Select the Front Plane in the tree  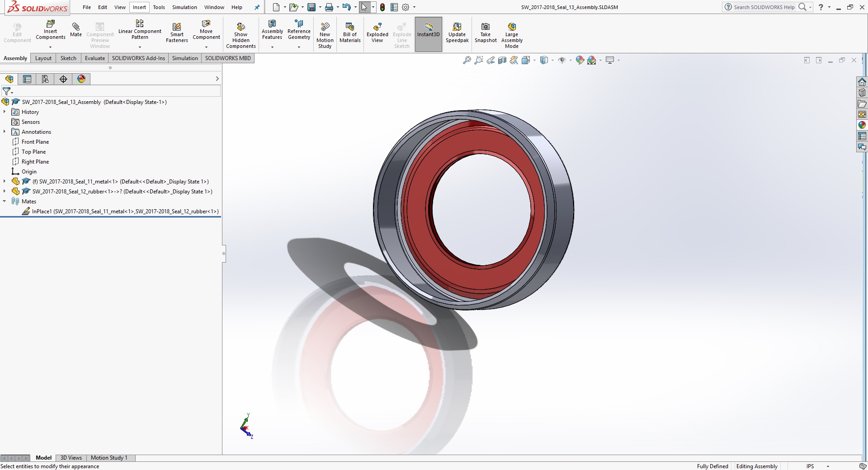(x=35, y=142)
